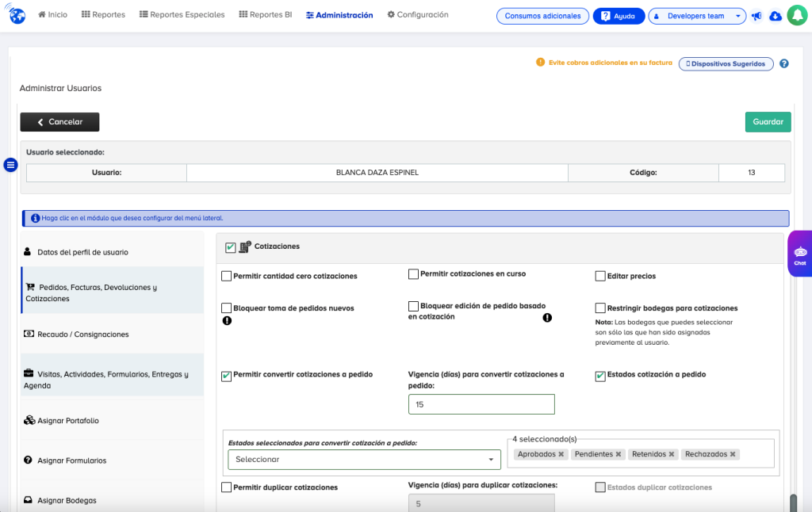Open the Seleccionar estados dropdown
The width and height of the screenshot is (812, 512).
point(364,460)
